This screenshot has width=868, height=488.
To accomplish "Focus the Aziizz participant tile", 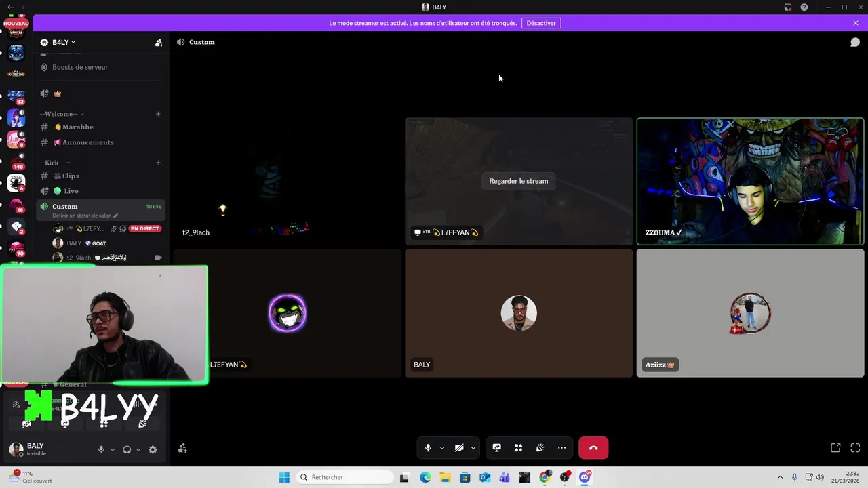I will [x=750, y=313].
